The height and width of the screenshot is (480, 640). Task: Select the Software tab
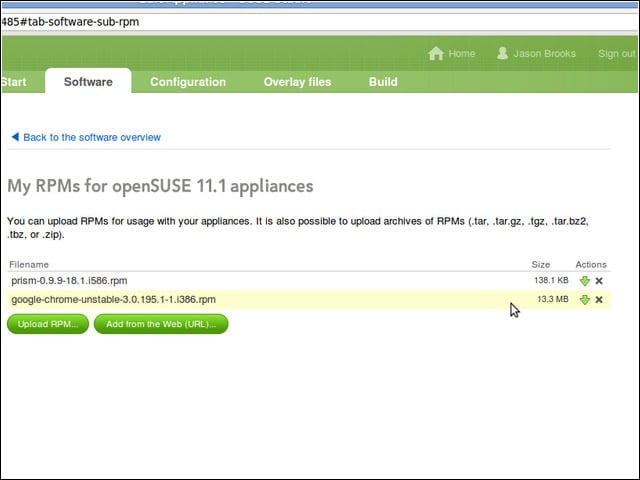(88, 82)
